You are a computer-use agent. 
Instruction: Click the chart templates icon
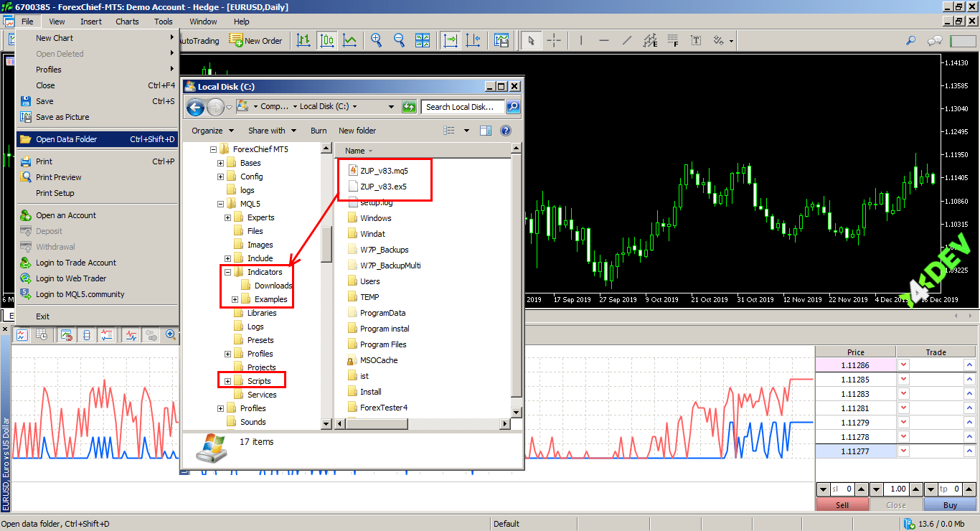[501, 41]
